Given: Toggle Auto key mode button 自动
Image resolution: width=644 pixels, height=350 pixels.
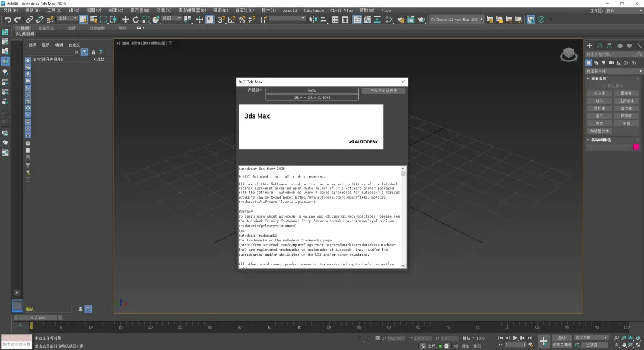Looking at the screenshot, I should pos(562,337).
